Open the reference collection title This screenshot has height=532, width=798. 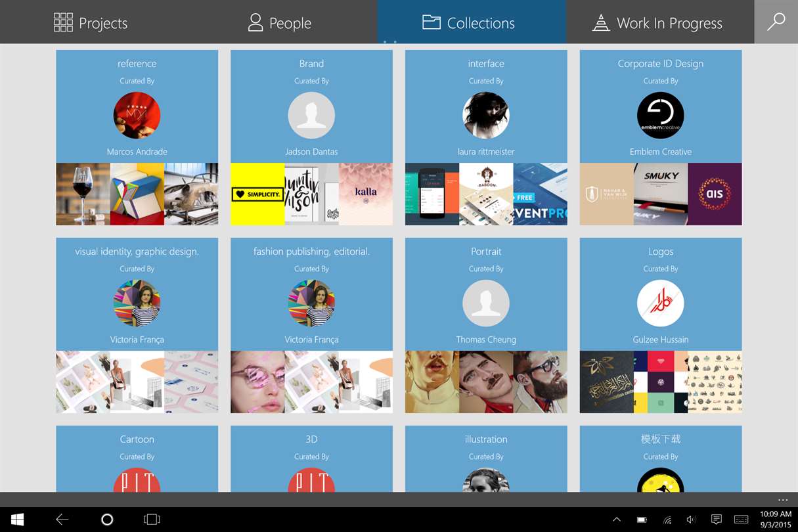point(137,64)
